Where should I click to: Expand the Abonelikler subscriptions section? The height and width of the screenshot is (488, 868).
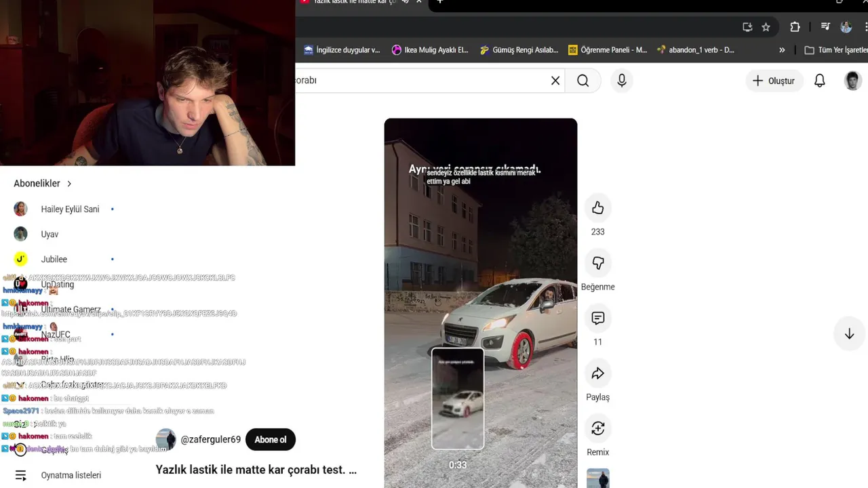[x=43, y=184]
